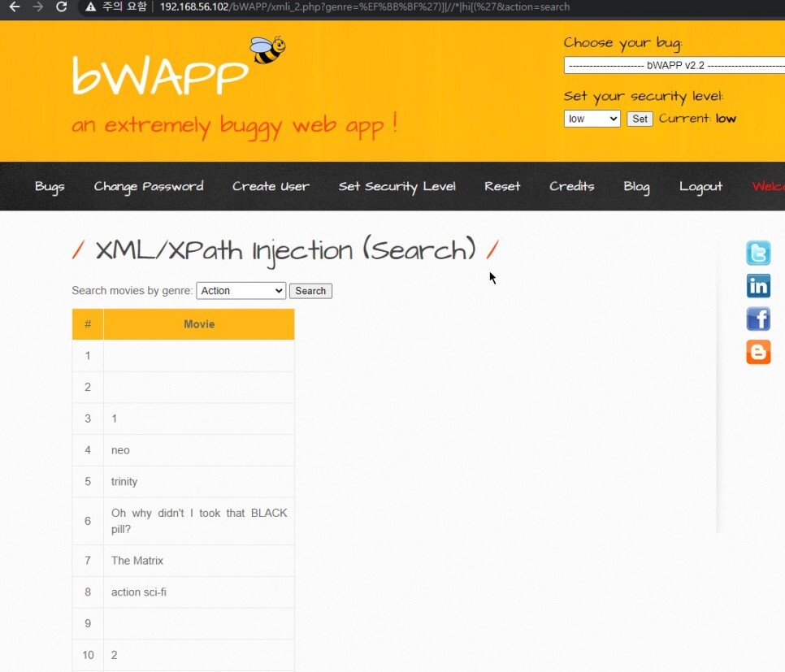Open the security level low dropdown
This screenshot has height=672, width=785.
[x=592, y=119]
